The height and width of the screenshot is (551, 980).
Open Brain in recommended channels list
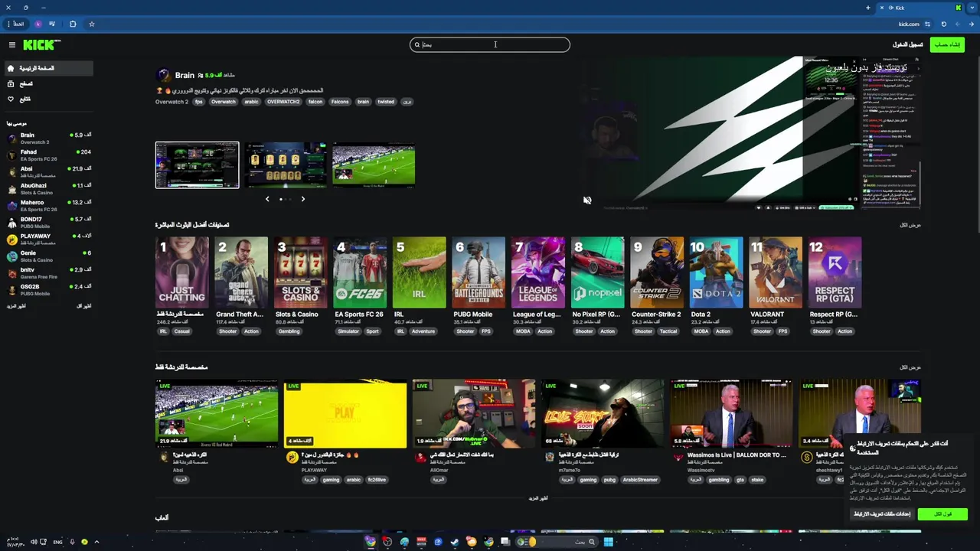click(x=48, y=138)
